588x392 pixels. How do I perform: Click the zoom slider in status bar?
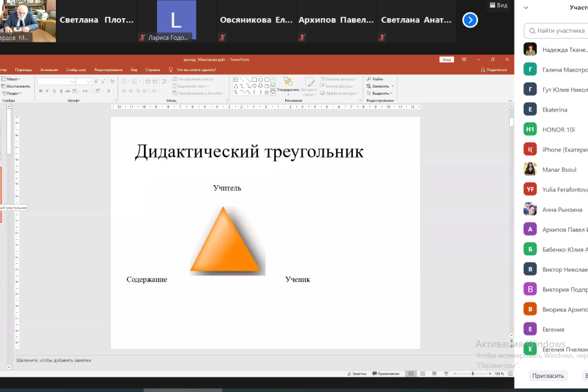[473, 374]
